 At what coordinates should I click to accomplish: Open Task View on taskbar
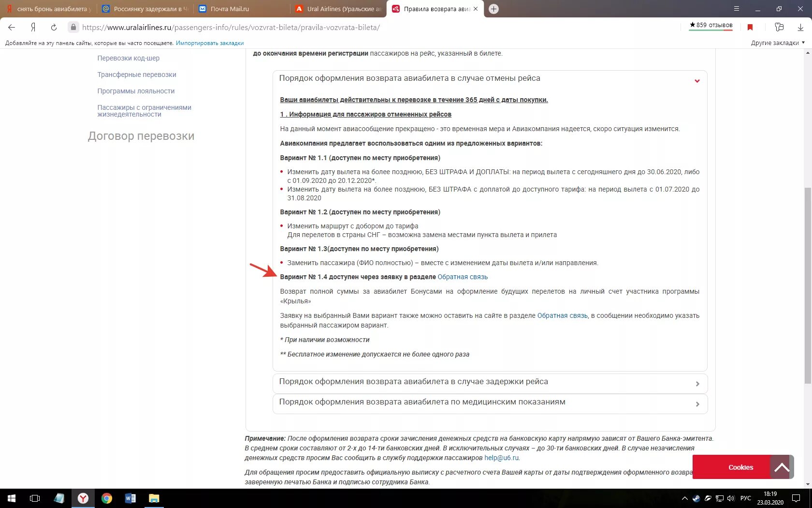[35, 498]
